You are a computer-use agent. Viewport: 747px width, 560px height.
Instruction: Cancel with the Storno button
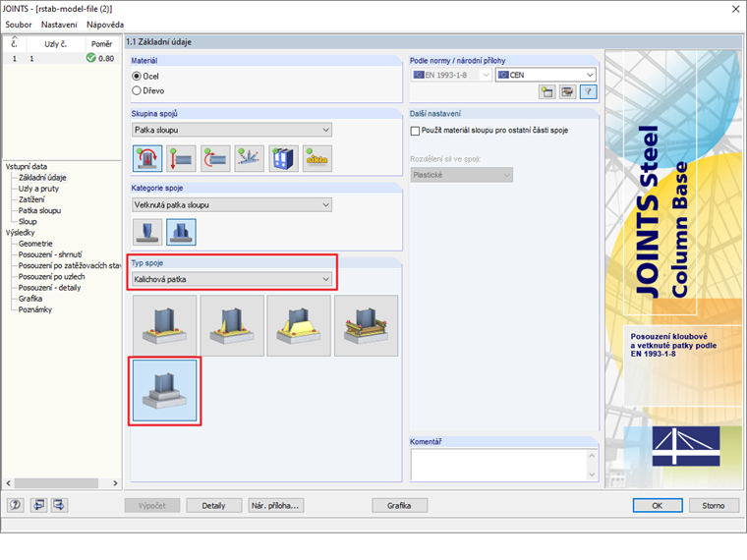pyautogui.click(x=714, y=506)
